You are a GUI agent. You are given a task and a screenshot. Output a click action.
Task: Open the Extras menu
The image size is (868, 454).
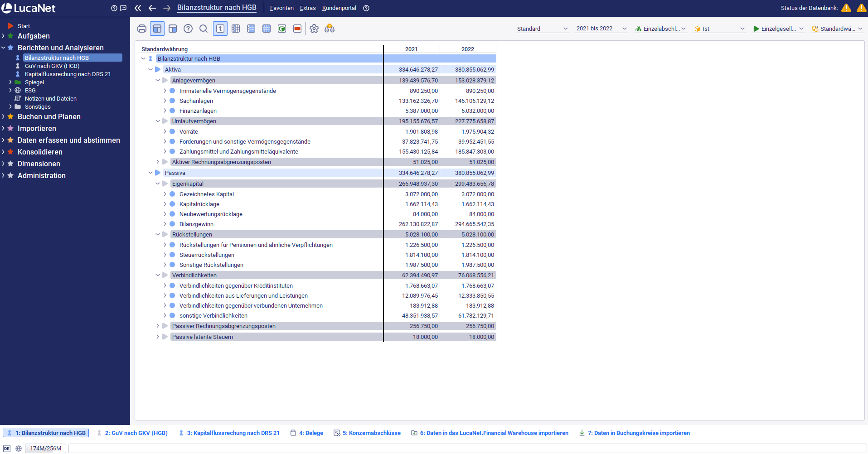[x=308, y=8]
